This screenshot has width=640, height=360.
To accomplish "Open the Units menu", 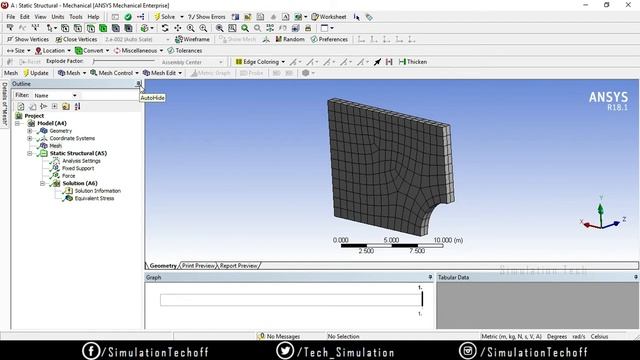I will (58, 17).
